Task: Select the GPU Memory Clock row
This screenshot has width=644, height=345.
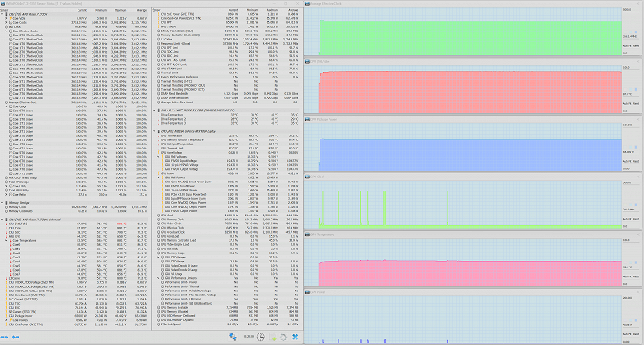Action: (226, 220)
